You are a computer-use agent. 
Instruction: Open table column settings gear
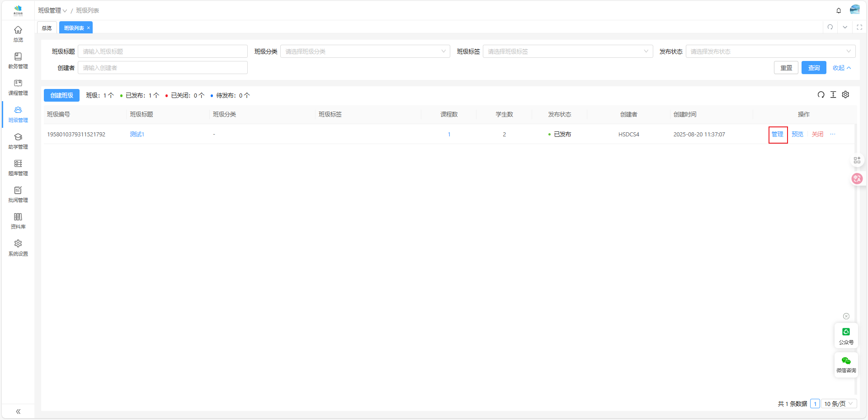click(845, 95)
